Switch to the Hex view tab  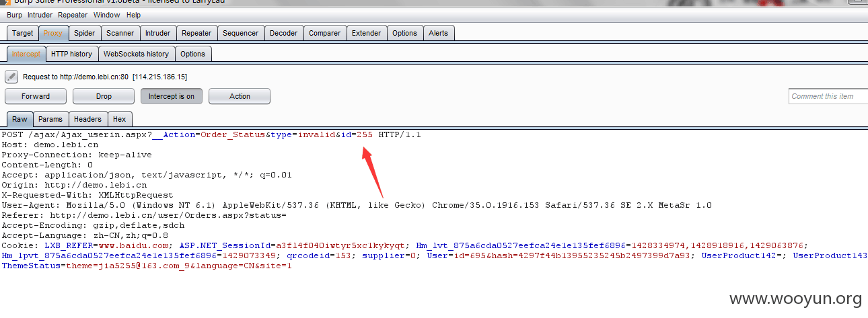coord(119,119)
